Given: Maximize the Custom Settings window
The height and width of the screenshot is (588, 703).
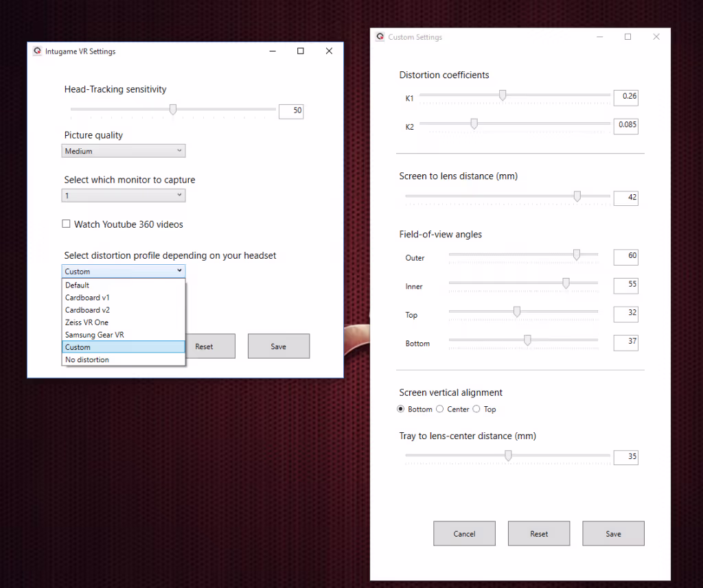Looking at the screenshot, I should pyautogui.click(x=627, y=37).
